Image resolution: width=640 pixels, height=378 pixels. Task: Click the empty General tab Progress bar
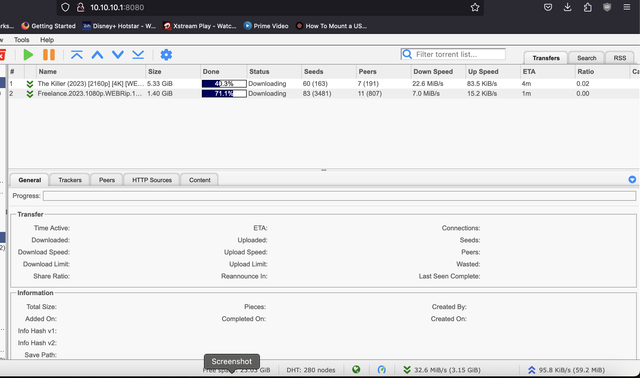tap(340, 196)
